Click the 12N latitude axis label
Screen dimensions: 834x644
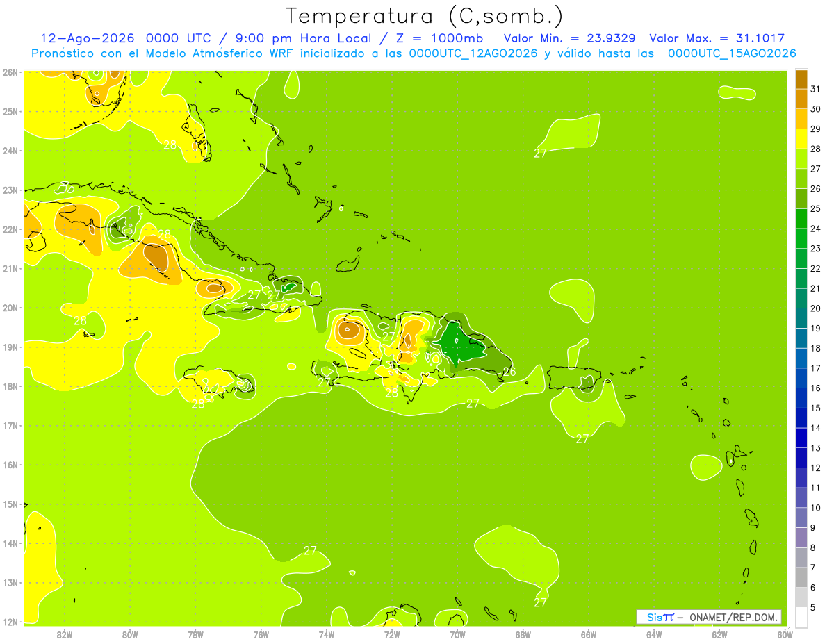point(10,622)
